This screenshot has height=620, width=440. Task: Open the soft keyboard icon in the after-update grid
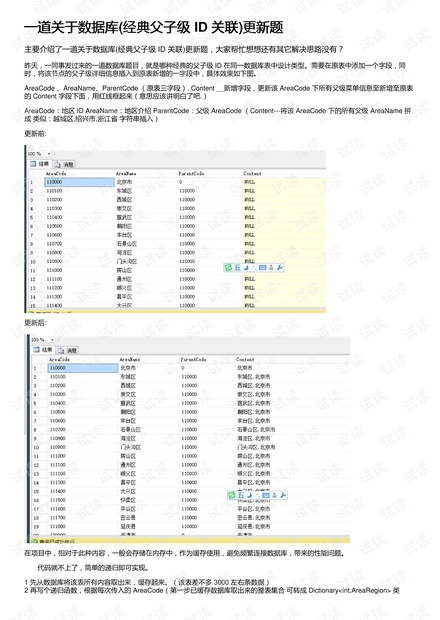266,495
